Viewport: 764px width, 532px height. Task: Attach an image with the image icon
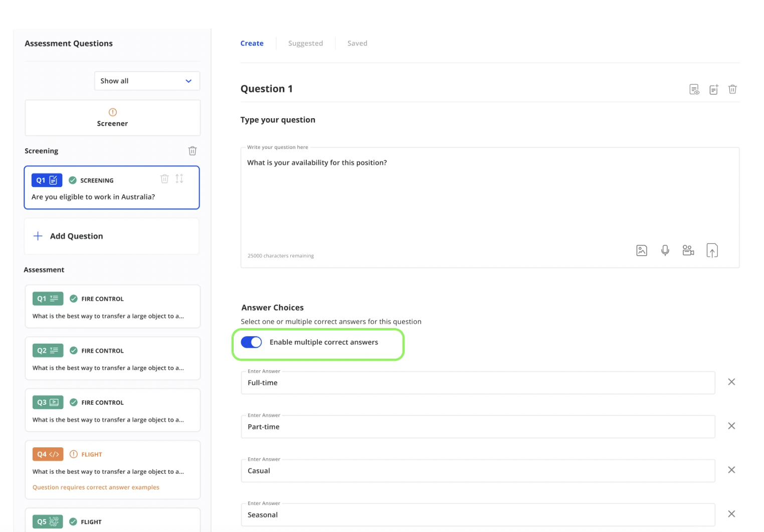pyautogui.click(x=642, y=250)
